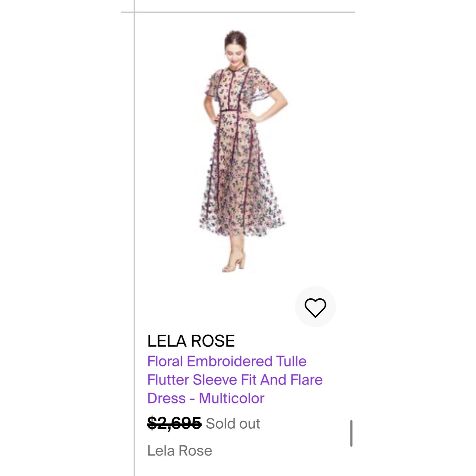Click the "Sold out" status label

(233, 423)
